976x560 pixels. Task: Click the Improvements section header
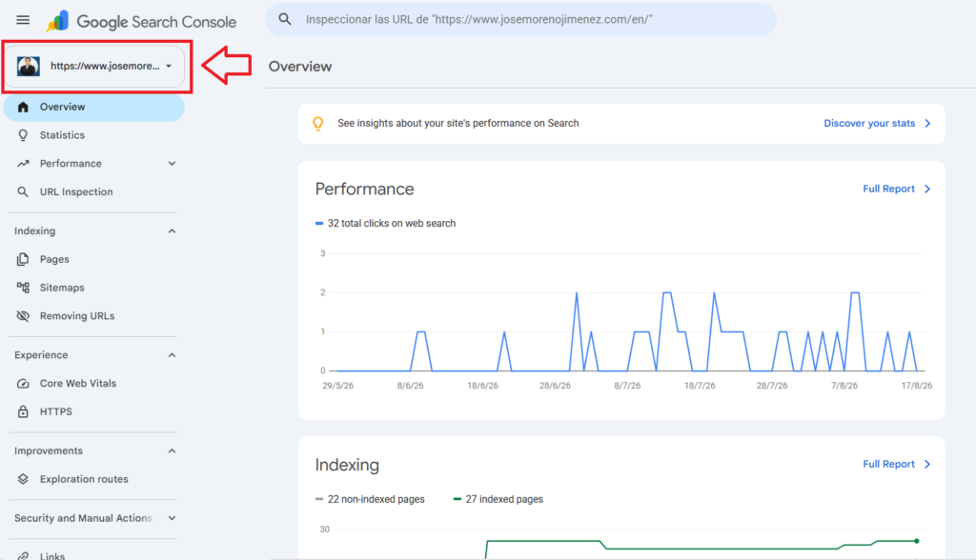[49, 451]
